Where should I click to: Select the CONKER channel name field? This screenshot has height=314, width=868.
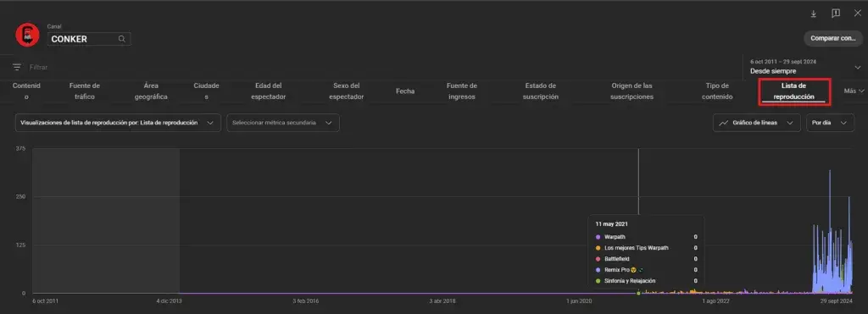(x=88, y=39)
